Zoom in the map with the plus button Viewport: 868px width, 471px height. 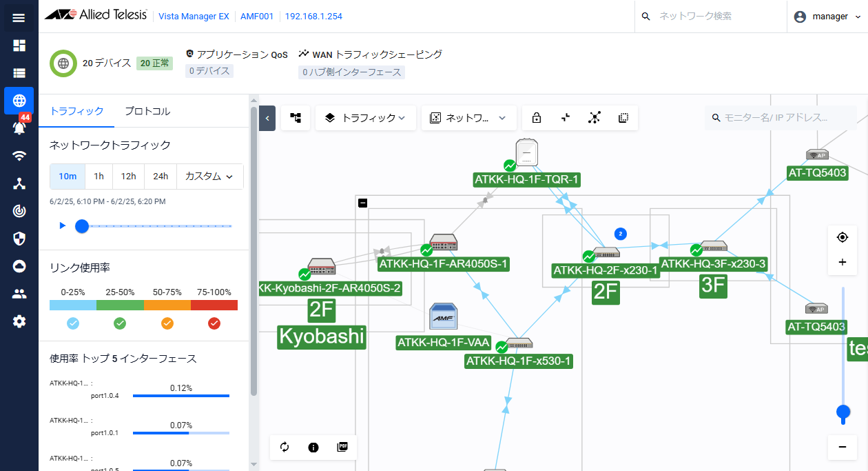842,263
